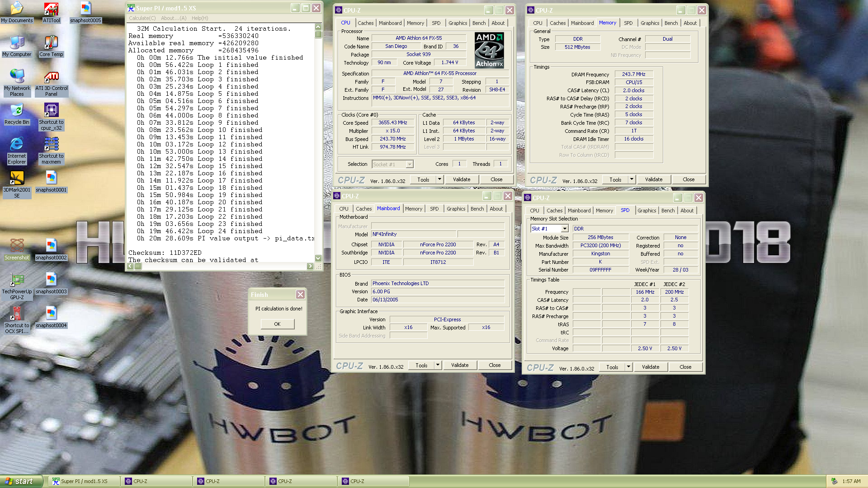Launch ATITool desktop icon
Viewport: 868px width, 488px height.
click(x=51, y=12)
